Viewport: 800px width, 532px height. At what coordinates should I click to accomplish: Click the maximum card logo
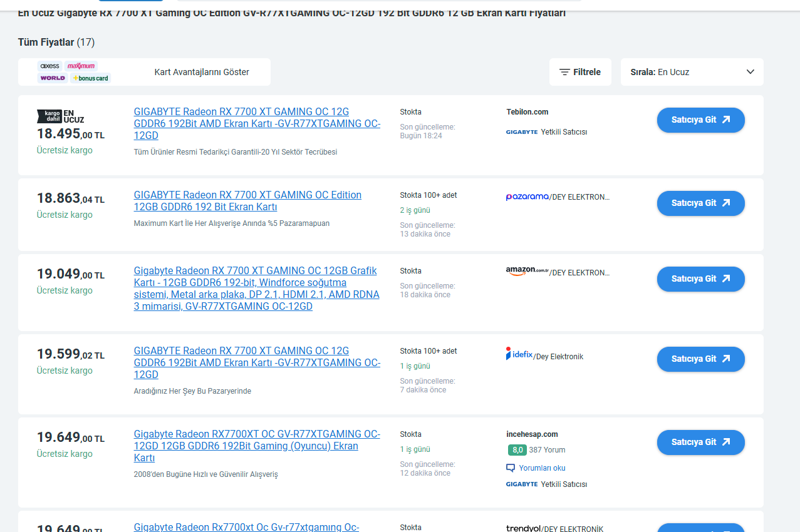[x=81, y=66]
